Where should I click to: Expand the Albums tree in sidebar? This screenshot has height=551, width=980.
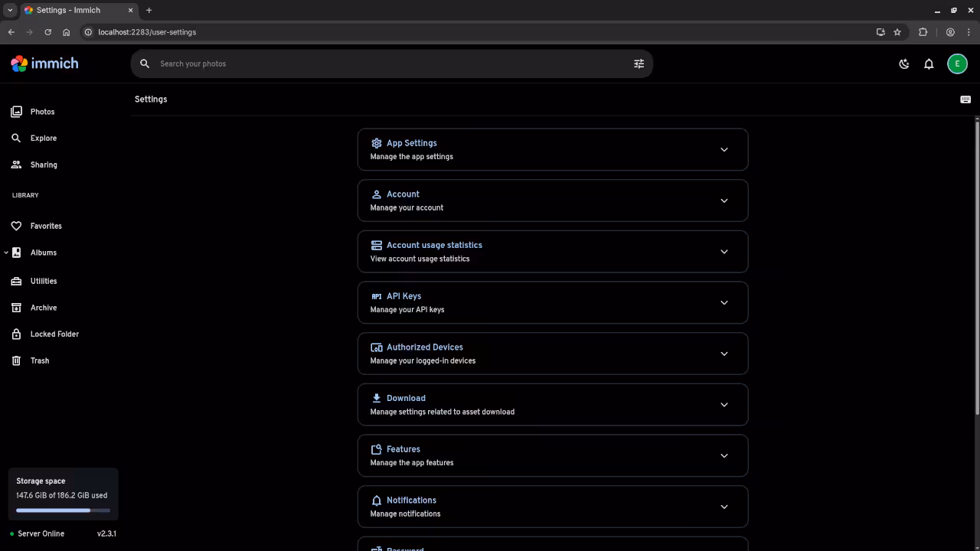[x=6, y=253]
